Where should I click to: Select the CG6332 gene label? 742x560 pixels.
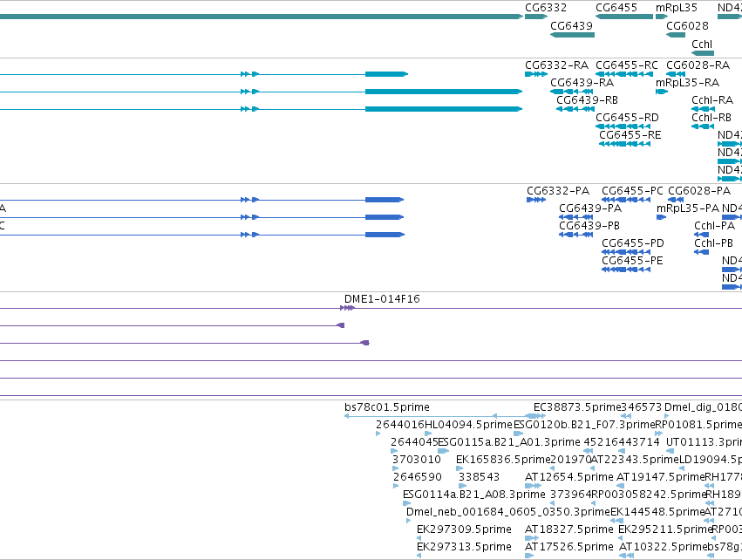pyautogui.click(x=546, y=8)
